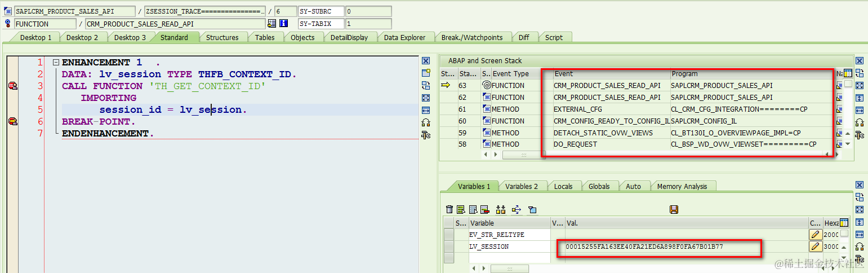Screen dimensions: 868x273
Task: Switch to the Variables 2 tab
Action: [x=522, y=186]
